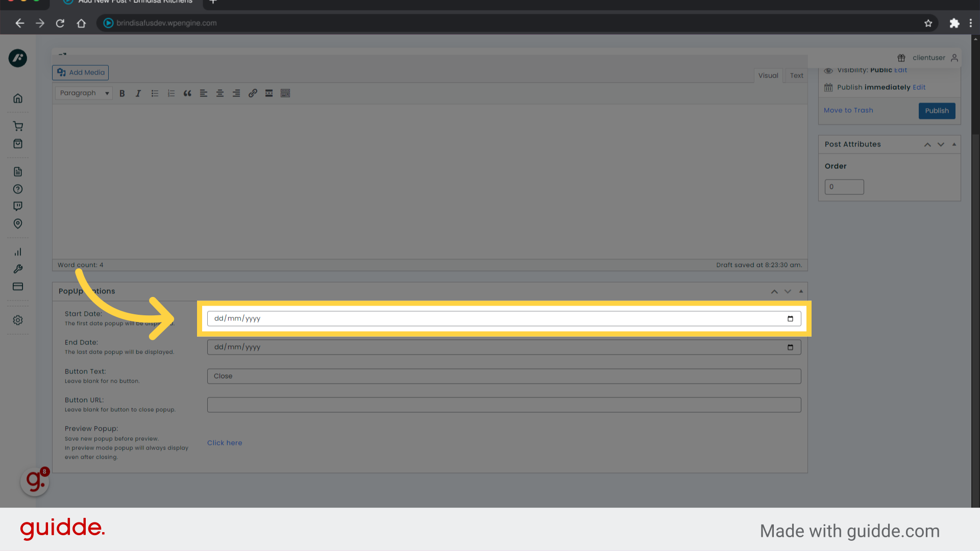Image resolution: width=980 pixels, height=551 pixels.
Task: Click Add Media button
Action: [81, 72]
